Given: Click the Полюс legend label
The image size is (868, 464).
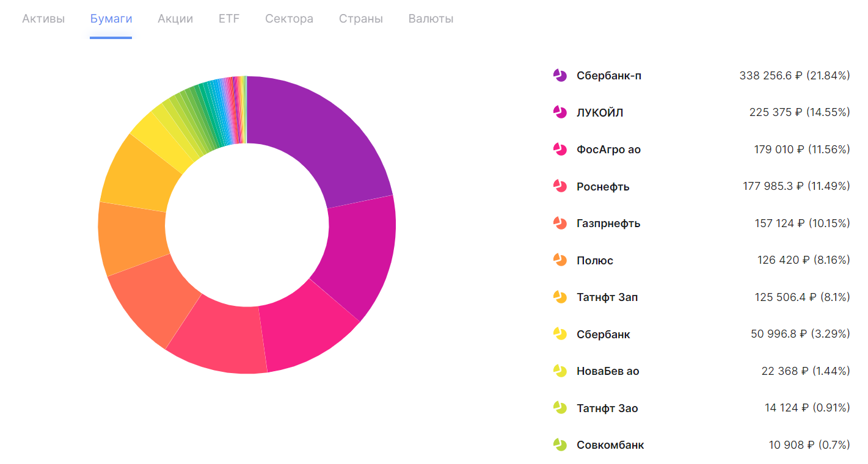Looking at the screenshot, I should pyautogui.click(x=595, y=260).
